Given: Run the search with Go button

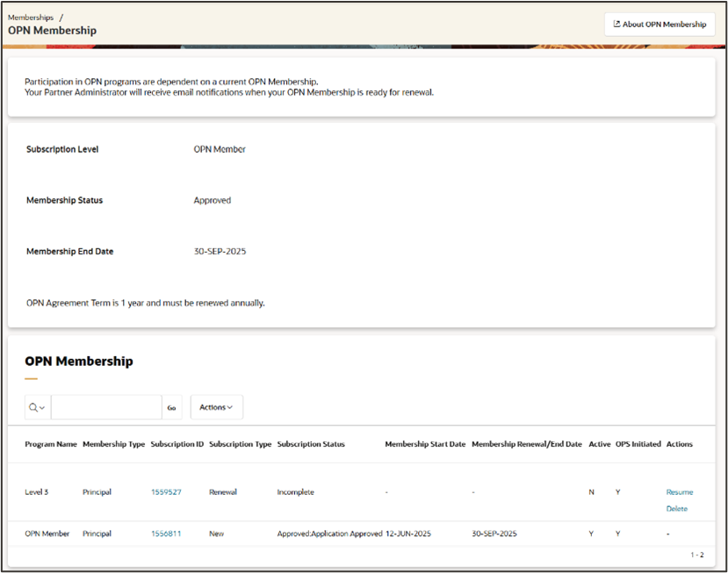Looking at the screenshot, I should pyautogui.click(x=172, y=407).
